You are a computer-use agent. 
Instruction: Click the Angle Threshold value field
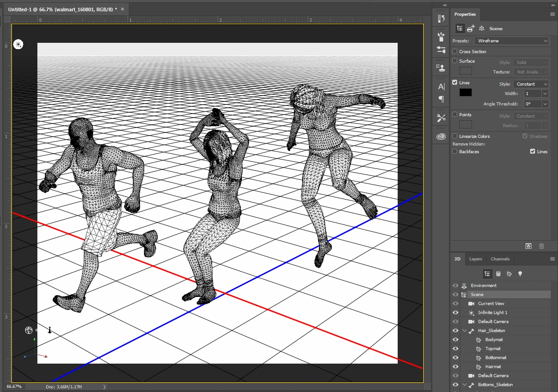coord(532,104)
